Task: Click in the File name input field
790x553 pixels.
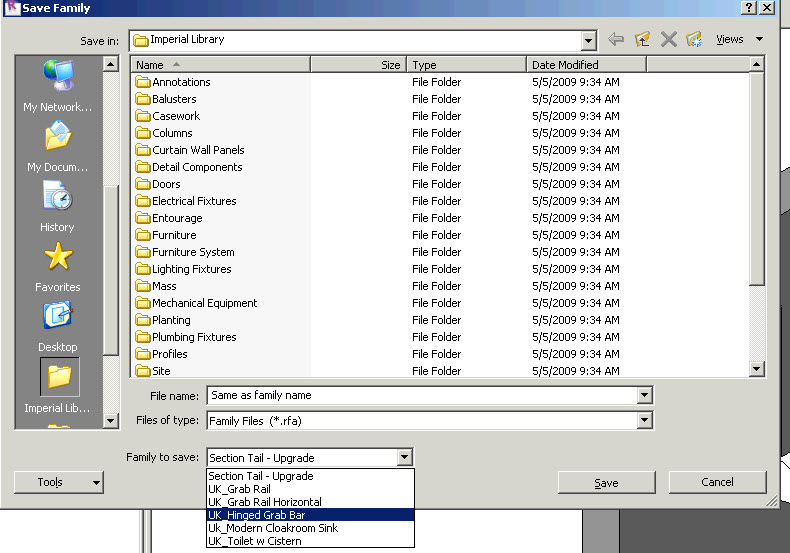Action: tap(422, 395)
